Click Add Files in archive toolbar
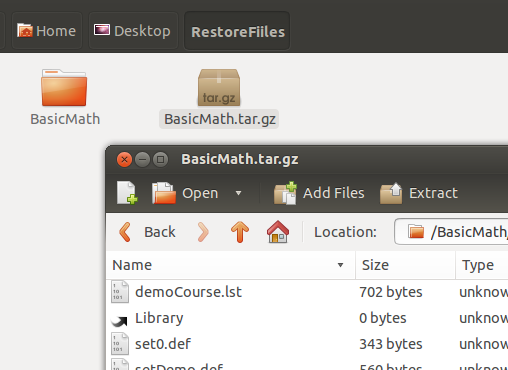The height and width of the screenshot is (370, 508). point(319,193)
